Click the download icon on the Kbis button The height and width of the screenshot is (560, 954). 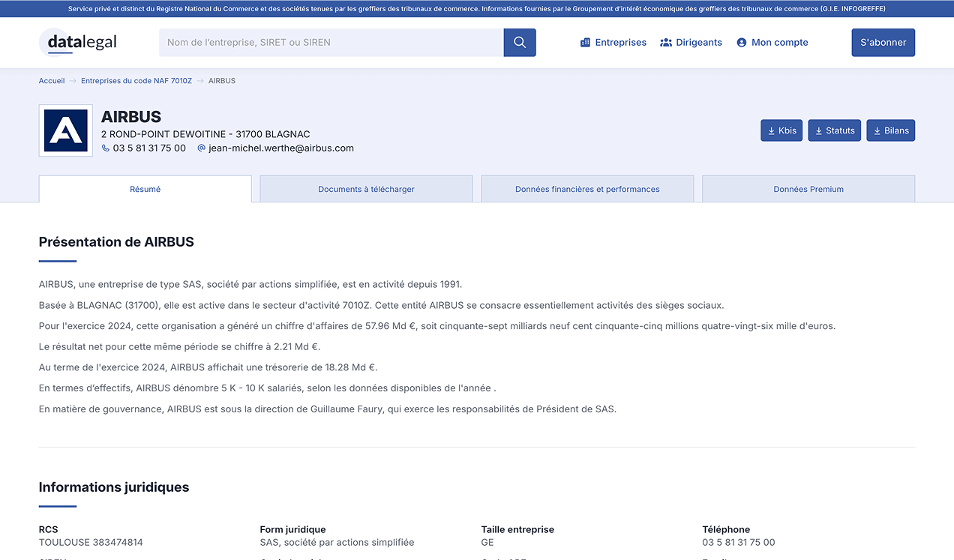pyautogui.click(x=770, y=130)
